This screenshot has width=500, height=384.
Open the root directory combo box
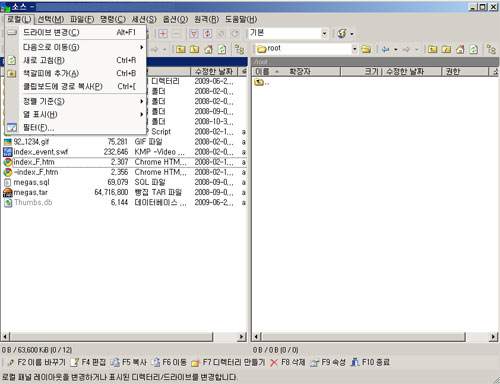(x=354, y=49)
